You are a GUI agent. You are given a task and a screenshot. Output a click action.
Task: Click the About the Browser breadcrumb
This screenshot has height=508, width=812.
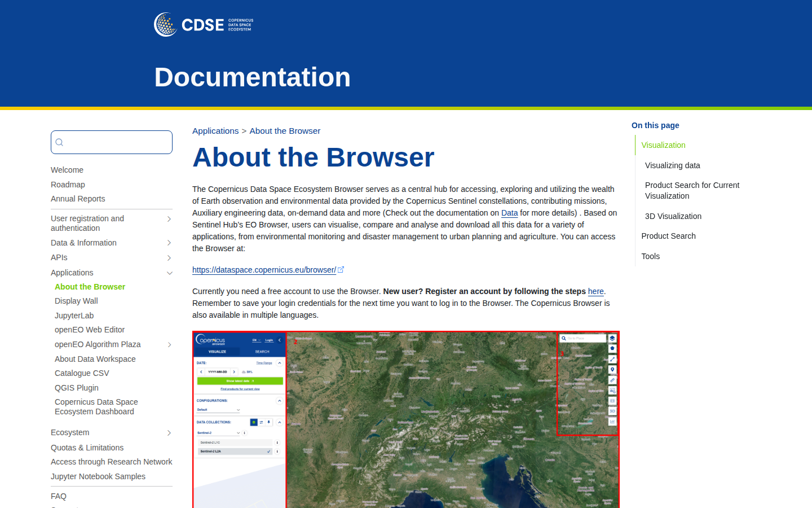coord(285,131)
